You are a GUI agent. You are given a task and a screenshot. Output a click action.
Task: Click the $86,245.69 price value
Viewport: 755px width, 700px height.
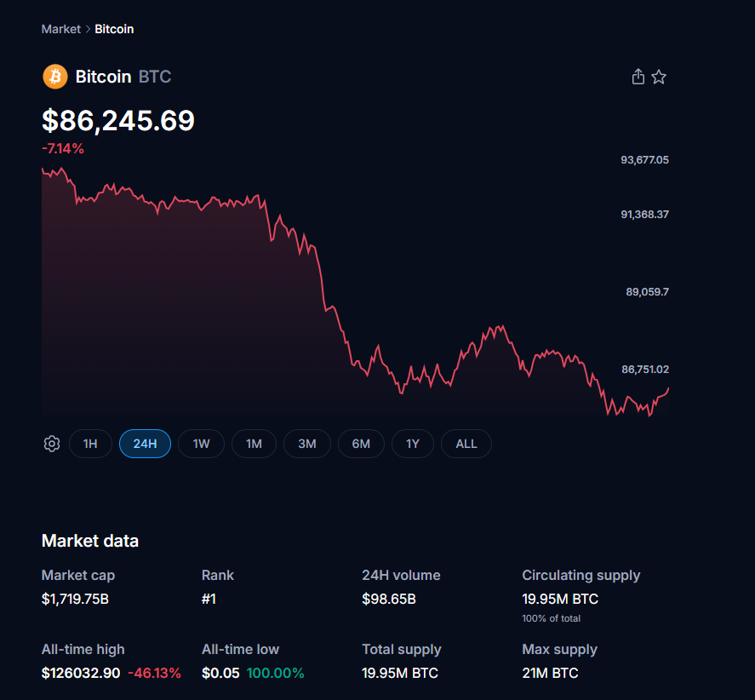(x=118, y=121)
